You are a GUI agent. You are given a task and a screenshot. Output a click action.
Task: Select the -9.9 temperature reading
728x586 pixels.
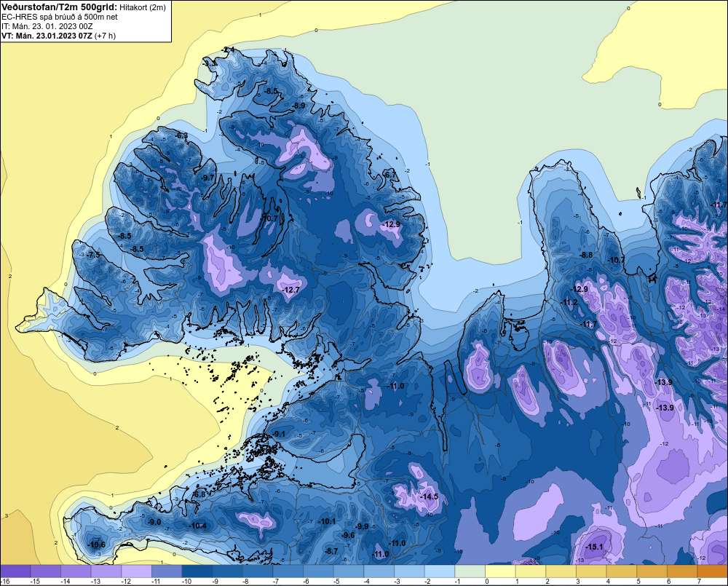point(362,526)
